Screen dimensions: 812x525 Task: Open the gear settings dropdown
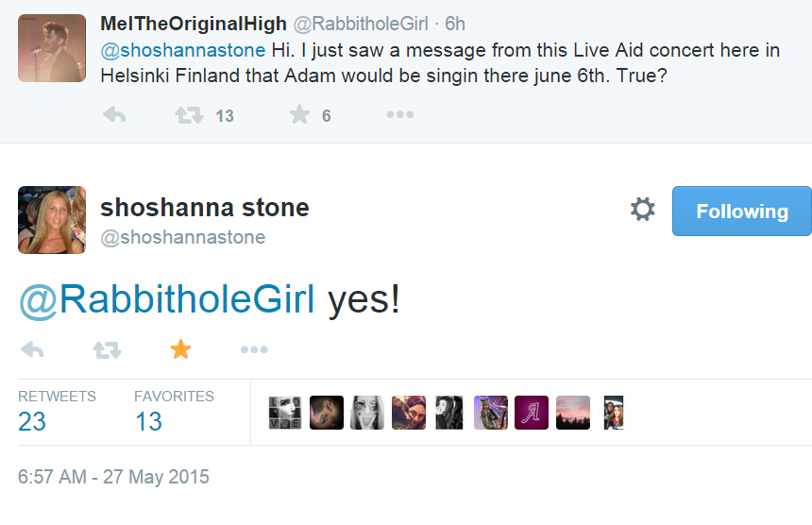tap(642, 210)
